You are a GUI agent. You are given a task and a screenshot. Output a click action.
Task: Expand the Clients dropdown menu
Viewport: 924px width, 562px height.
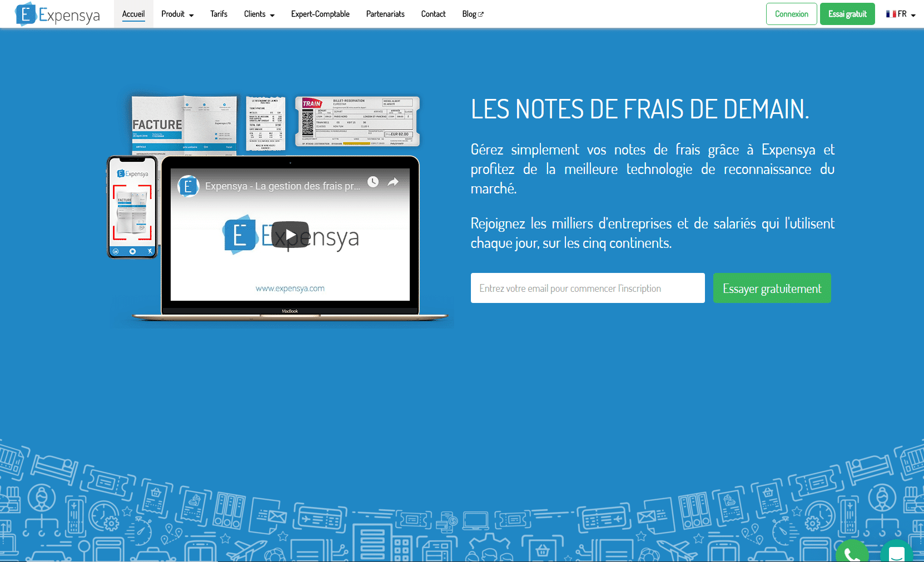pos(259,14)
